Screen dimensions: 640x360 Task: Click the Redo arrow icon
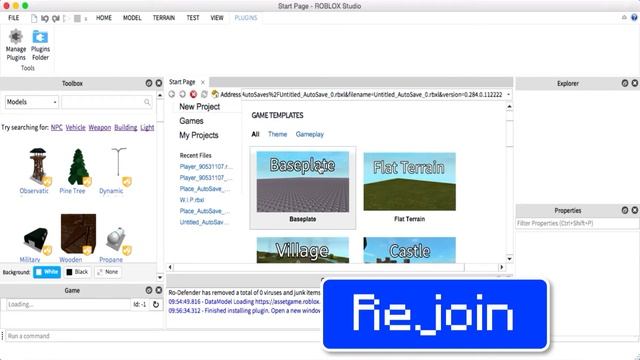click(x=56, y=18)
